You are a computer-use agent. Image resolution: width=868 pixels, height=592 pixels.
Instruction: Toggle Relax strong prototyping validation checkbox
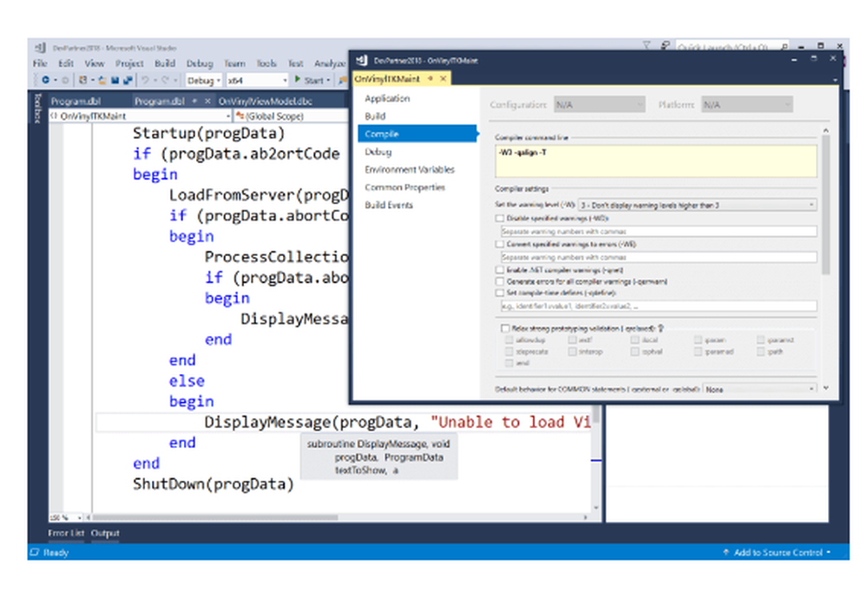505,328
